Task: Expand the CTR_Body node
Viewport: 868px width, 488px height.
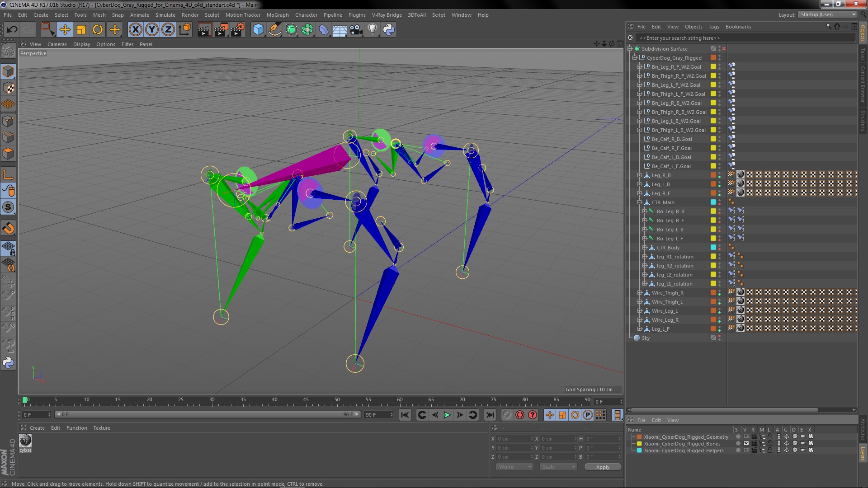Action: [645, 248]
